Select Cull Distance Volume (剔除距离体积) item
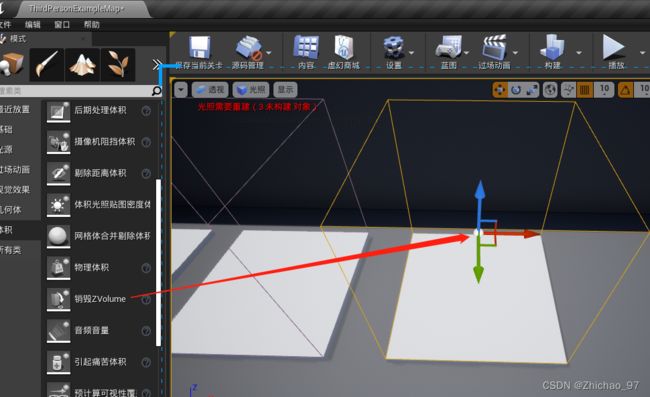 click(99, 174)
